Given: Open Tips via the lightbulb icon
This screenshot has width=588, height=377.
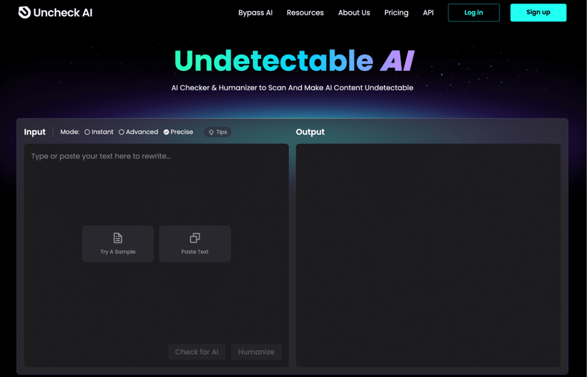Looking at the screenshot, I should coord(217,132).
